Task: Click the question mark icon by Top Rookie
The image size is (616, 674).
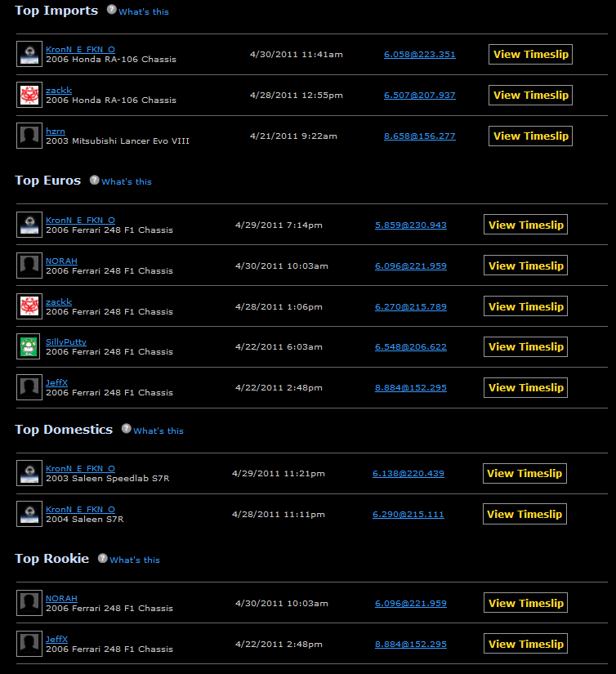Action: [x=102, y=558]
